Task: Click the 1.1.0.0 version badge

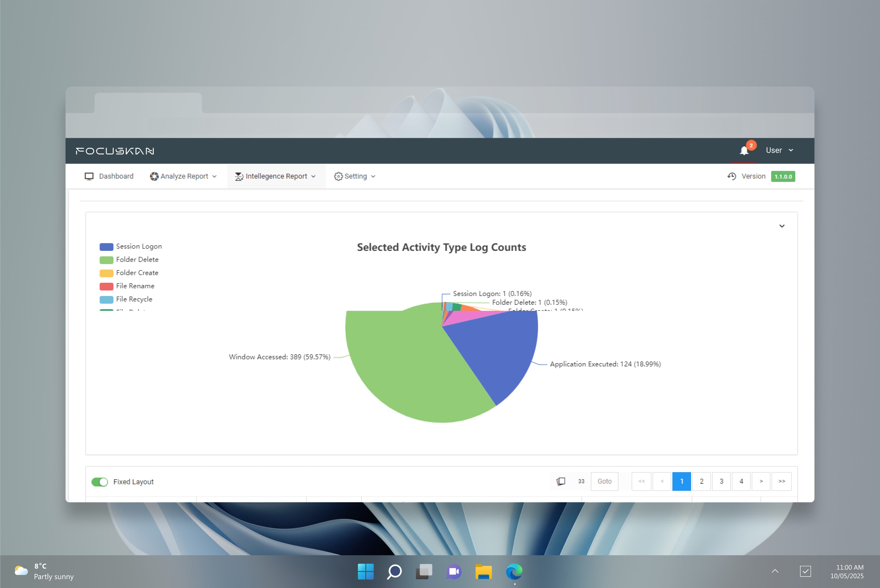Action: pyautogui.click(x=783, y=176)
